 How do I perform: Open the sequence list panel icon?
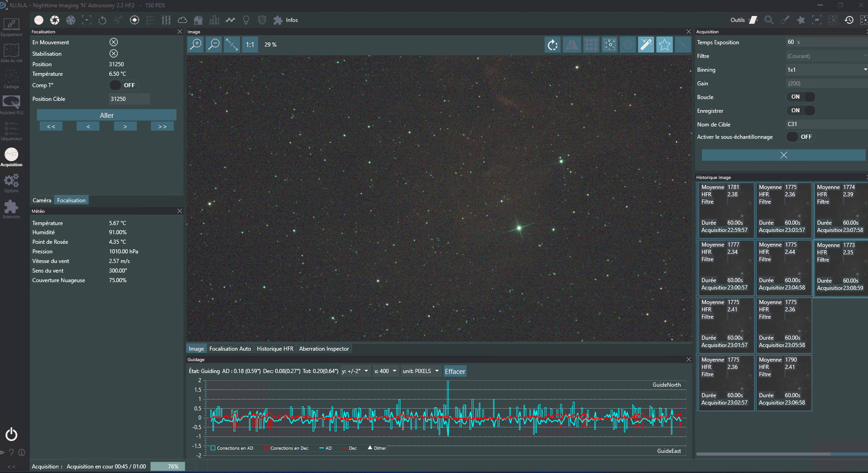151,20
